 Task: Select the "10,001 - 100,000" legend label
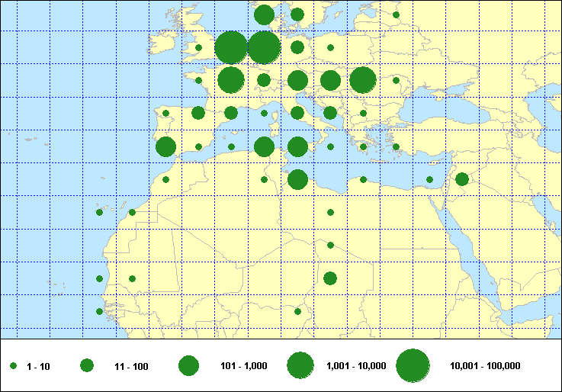click(x=485, y=366)
